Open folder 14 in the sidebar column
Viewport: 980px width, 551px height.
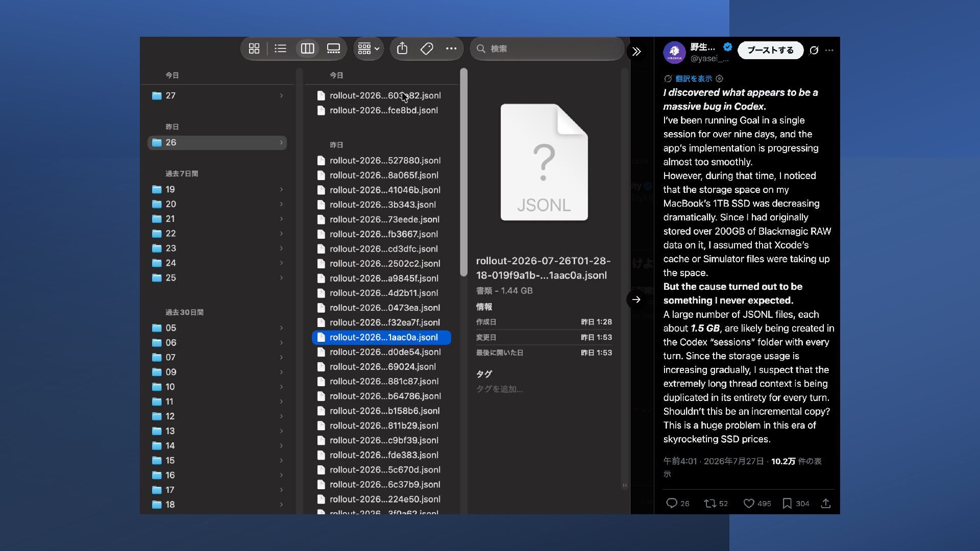click(x=217, y=446)
